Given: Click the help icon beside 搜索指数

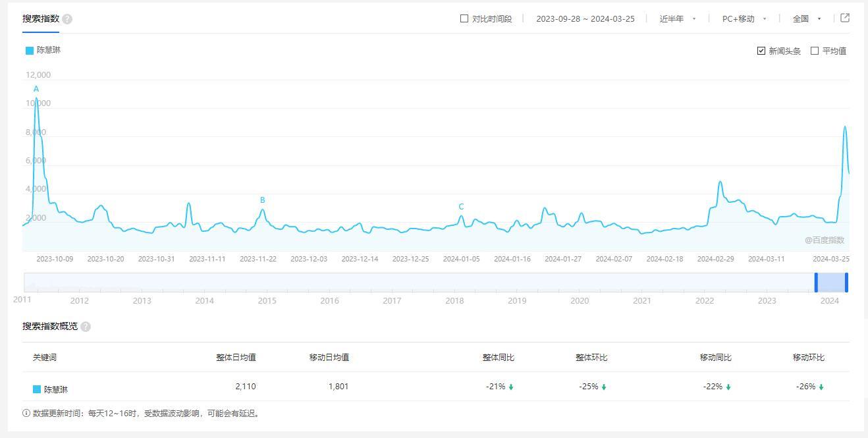Looking at the screenshot, I should (67, 19).
